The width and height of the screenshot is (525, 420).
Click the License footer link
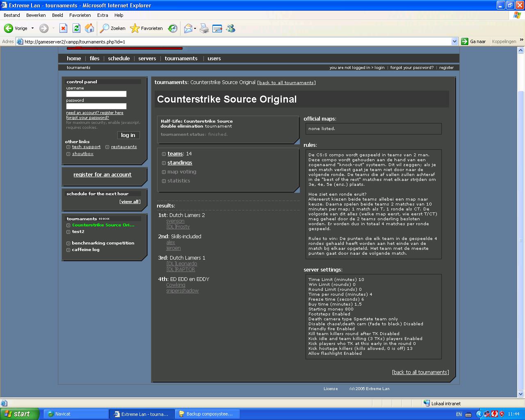point(331,389)
